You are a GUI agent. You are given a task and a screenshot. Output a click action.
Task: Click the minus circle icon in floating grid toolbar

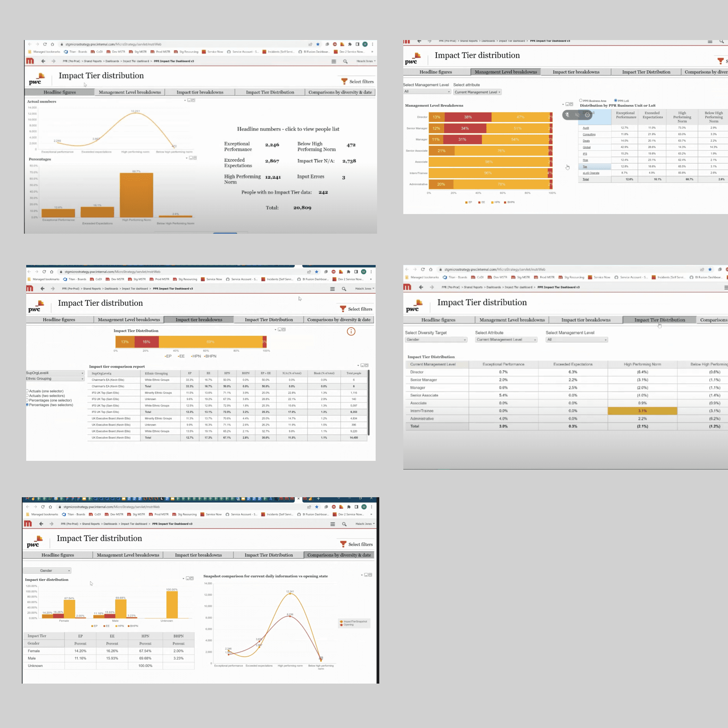(x=587, y=115)
